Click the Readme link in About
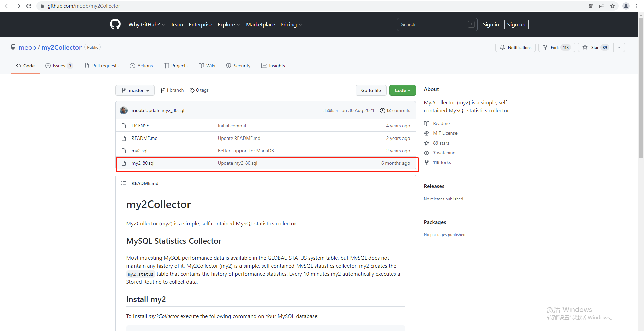Viewport: 644px width, 331px height. coord(437,123)
